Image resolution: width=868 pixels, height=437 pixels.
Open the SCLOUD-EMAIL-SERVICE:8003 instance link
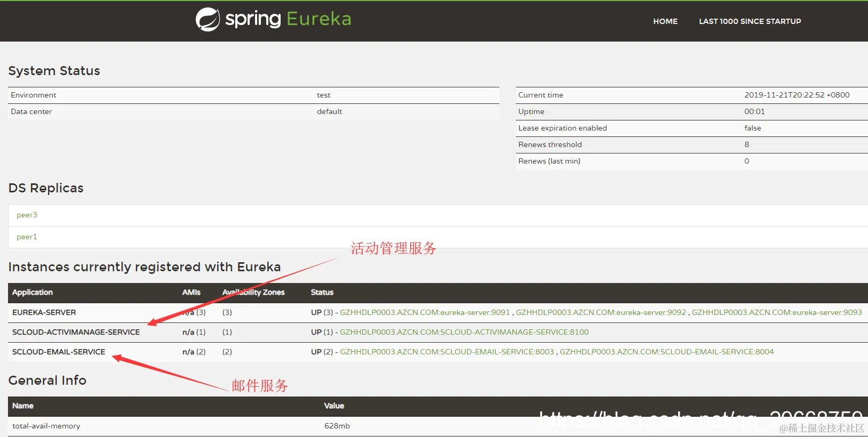tap(447, 352)
